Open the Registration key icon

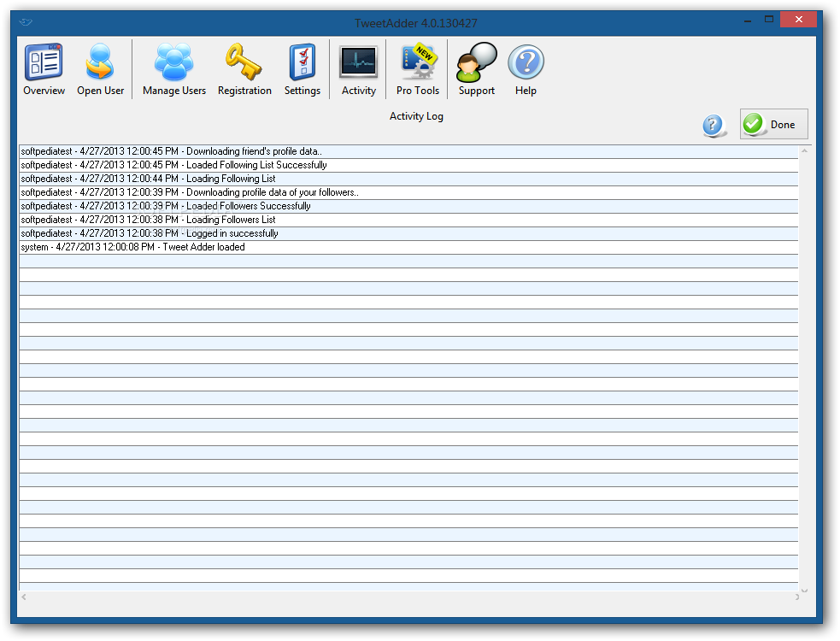point(244,70)
